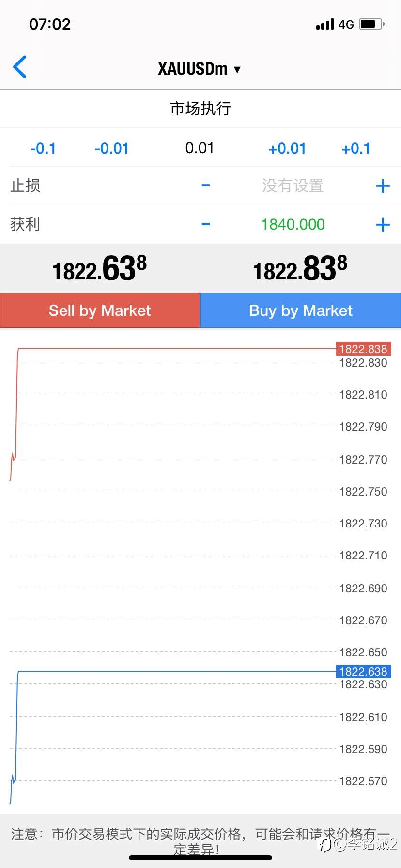The width and height of the screenshot is (401, 868).
Task: Tap the 4G signal strength icon
Action: [x=335, y=24]
